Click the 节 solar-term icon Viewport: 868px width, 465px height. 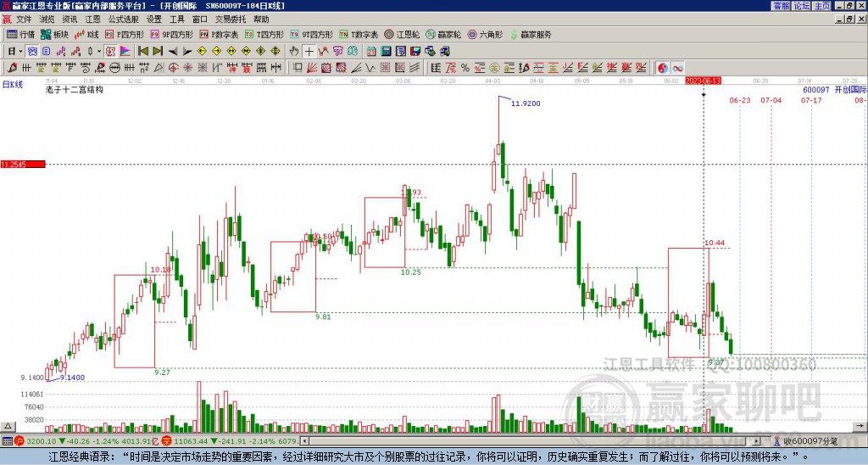pyautogui.click(x=337, y=51)
